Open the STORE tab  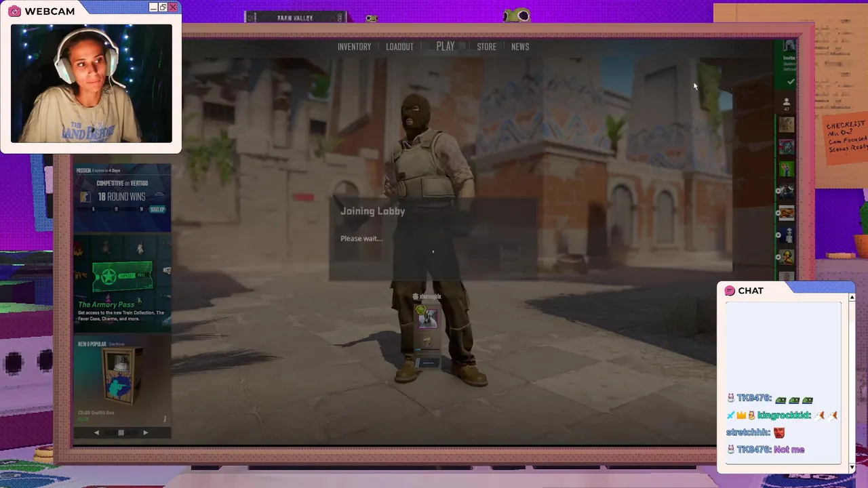486,47
